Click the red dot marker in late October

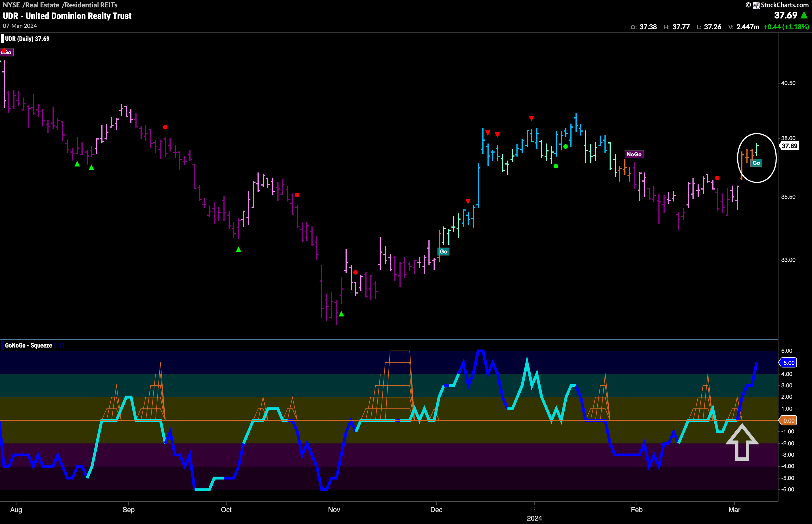297,195
